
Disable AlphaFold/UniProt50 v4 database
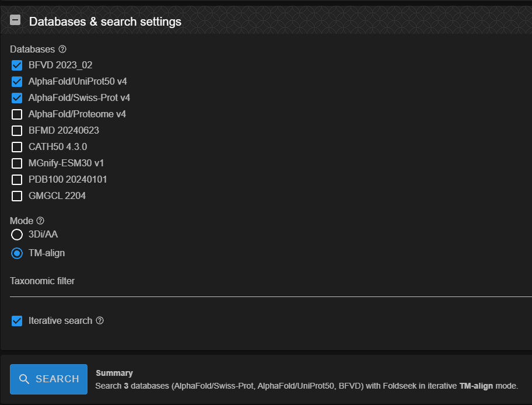point(17,82)
